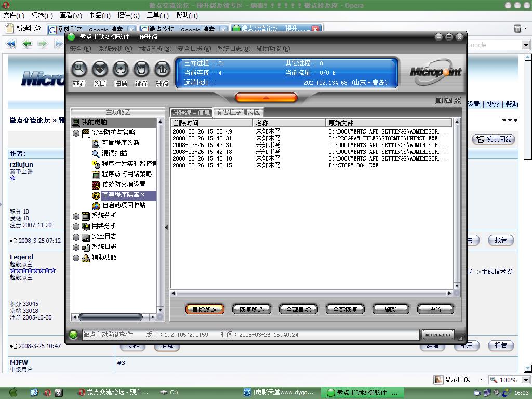Click the 查看 magnifier toolbar icon
Screen dimensions: 532x399
pyautogui.click(x=79, y=69)
